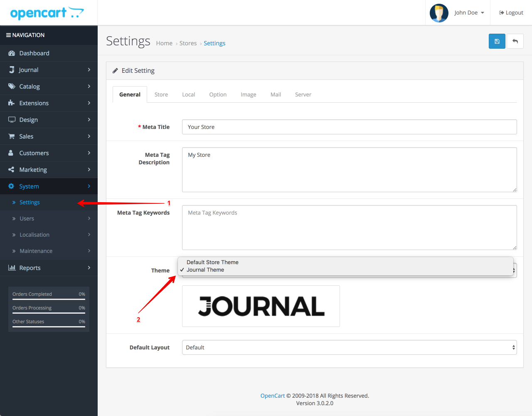Click the Customers person icon
Viewport: 532px width, 416px height.
tap(11, 153)
